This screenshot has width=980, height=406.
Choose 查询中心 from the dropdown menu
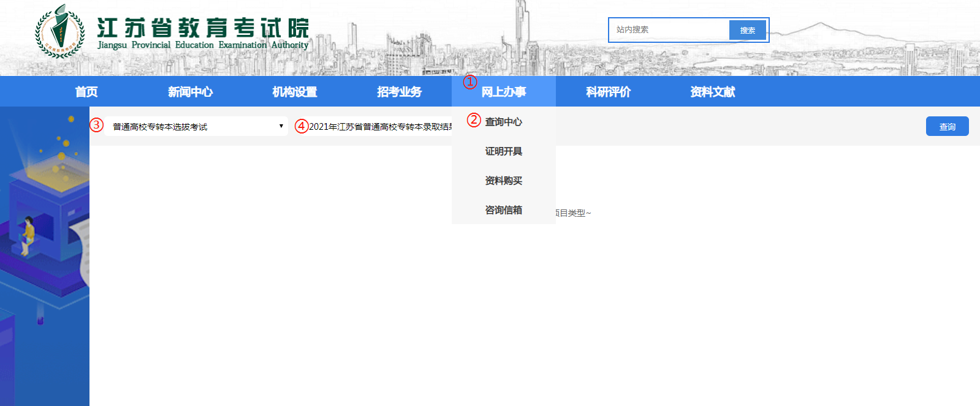(504, 122)
